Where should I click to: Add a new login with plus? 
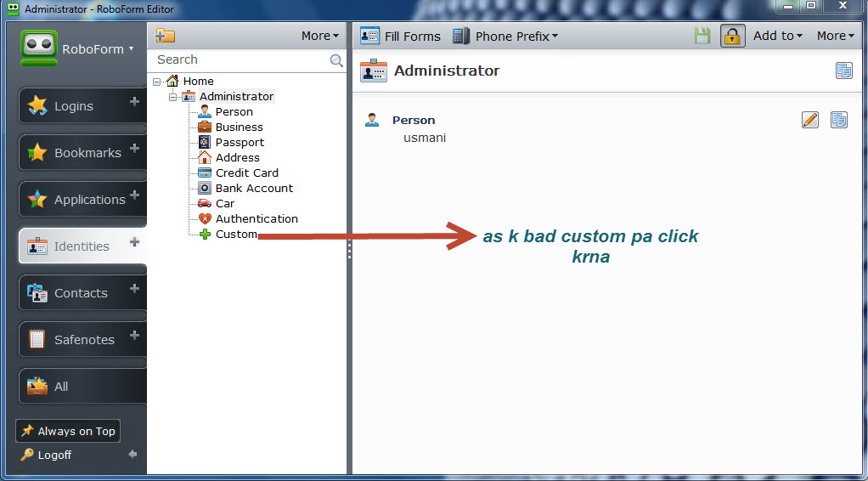134,101
